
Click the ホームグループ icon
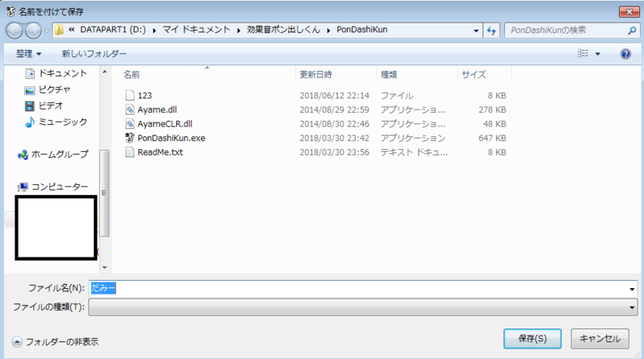[23, 155]
